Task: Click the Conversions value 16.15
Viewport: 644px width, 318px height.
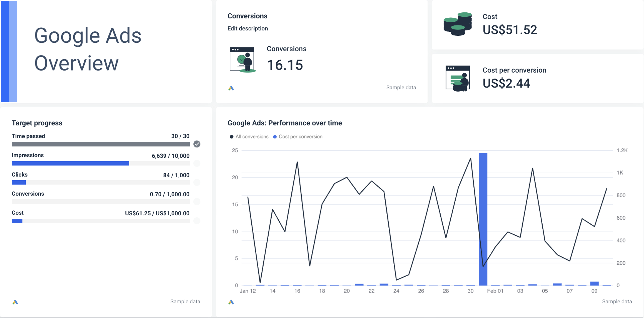Action: tap(285, 65)
